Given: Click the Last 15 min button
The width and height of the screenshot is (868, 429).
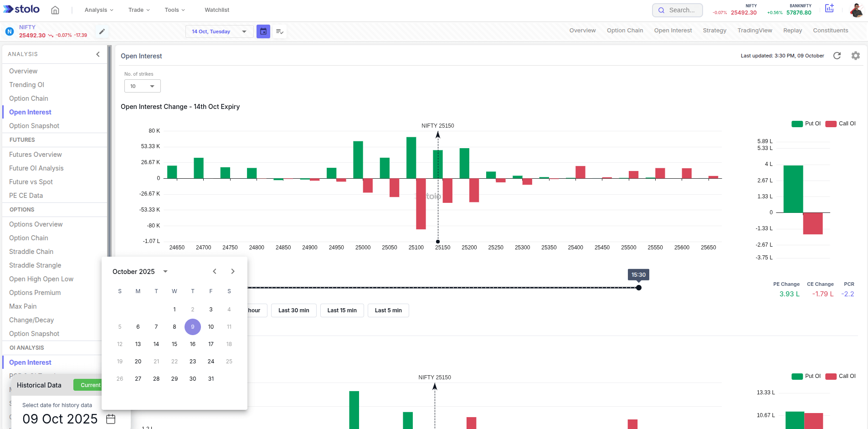Looking at the screenshot, I should [342, 310].
